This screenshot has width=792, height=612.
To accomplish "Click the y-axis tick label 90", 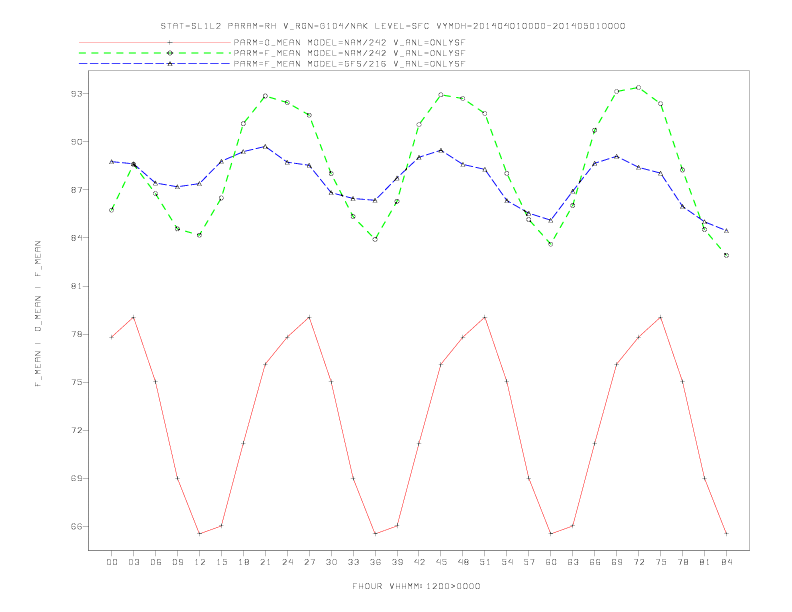I will pyautogui.click(x=76, y=142).
